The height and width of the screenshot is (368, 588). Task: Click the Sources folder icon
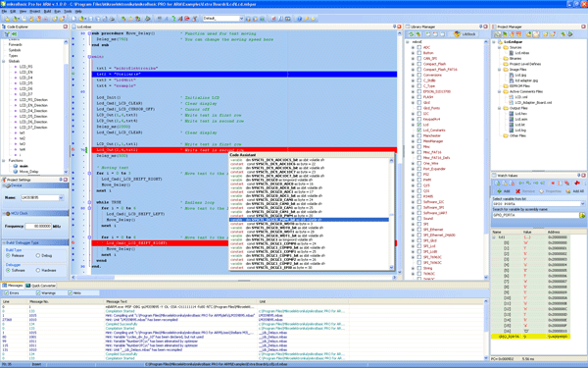pos(506,48)
